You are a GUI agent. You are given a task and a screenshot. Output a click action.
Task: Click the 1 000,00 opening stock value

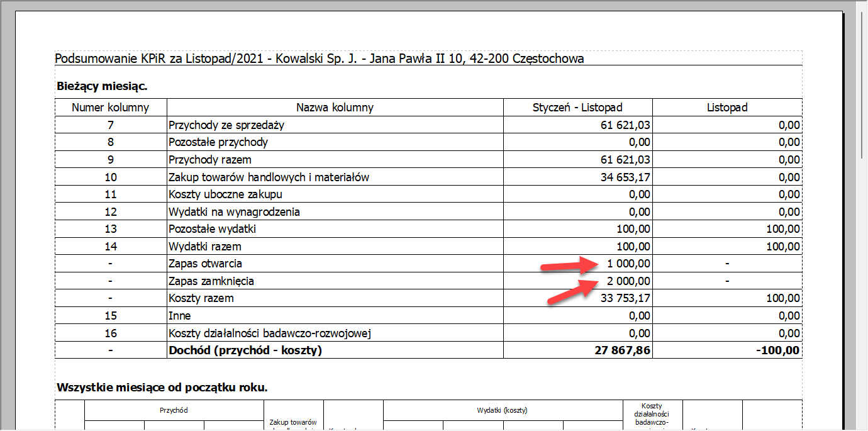pyautogui.click(x=629, y=264)
